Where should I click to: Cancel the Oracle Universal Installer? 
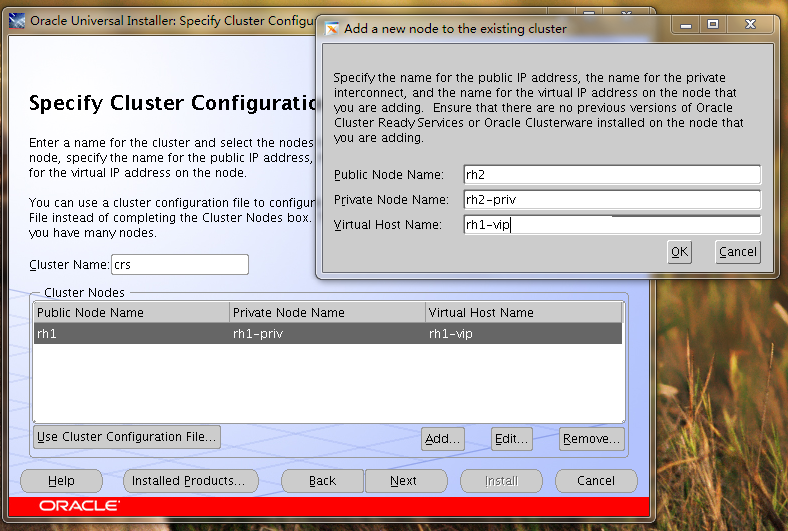tap(596, 481)
